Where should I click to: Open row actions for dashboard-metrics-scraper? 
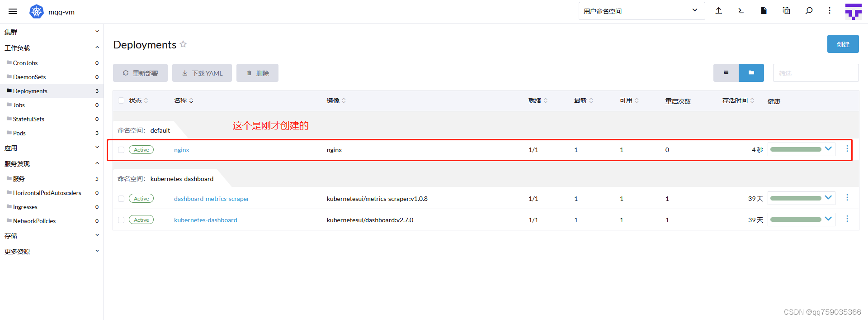tap(847, 198)
